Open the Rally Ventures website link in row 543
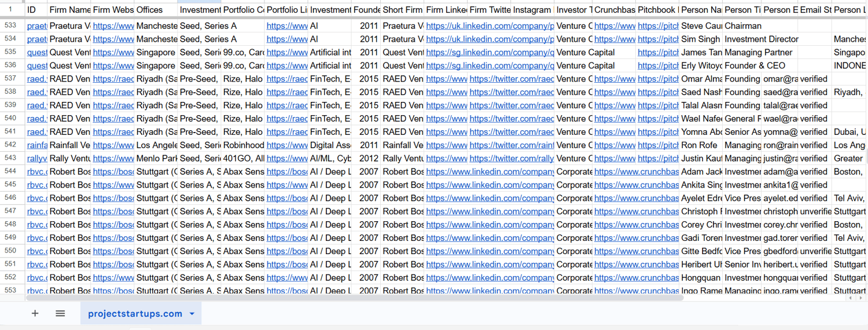The height and width of the screenshot is (330, 868). (x=113, y=159)
